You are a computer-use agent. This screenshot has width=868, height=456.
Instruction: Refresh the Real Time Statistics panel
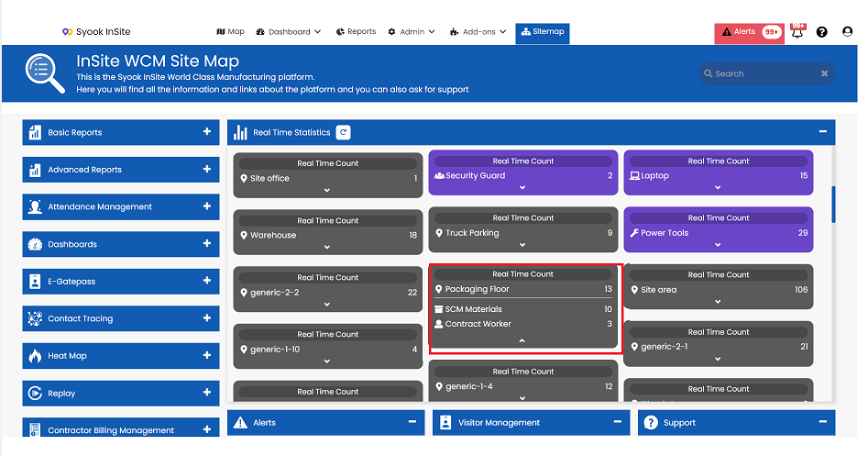343,132
